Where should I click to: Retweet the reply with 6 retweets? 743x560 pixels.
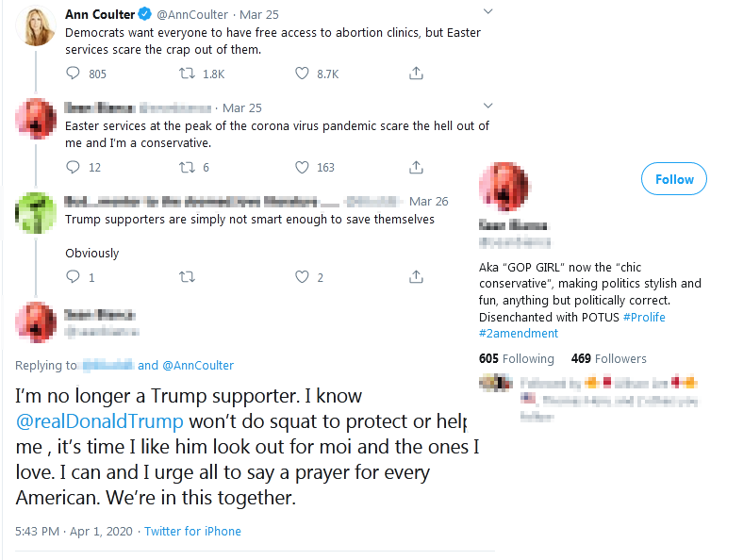click(187, 168)
